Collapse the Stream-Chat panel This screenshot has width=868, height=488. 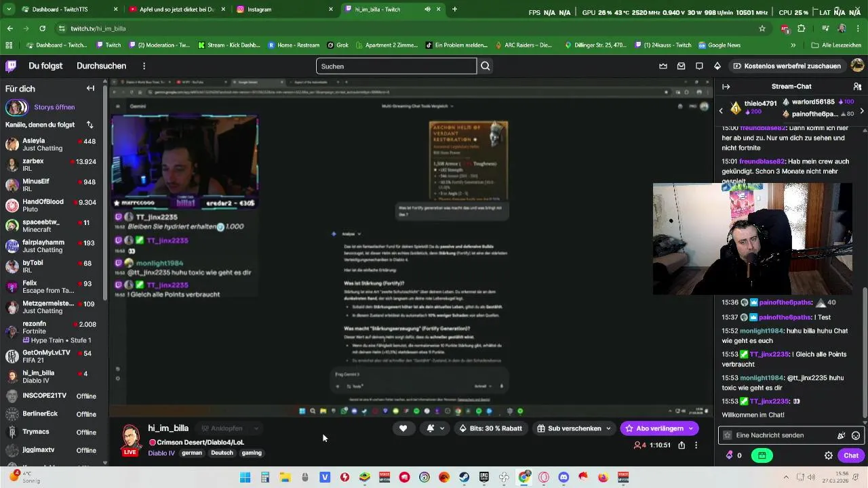(x=726, y=87)
